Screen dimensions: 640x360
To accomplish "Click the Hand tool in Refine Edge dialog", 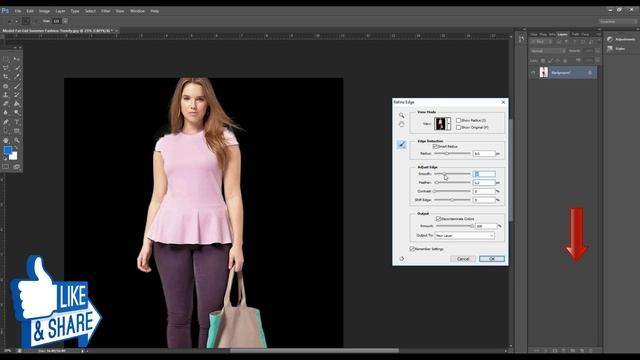I will pos(402,124).
